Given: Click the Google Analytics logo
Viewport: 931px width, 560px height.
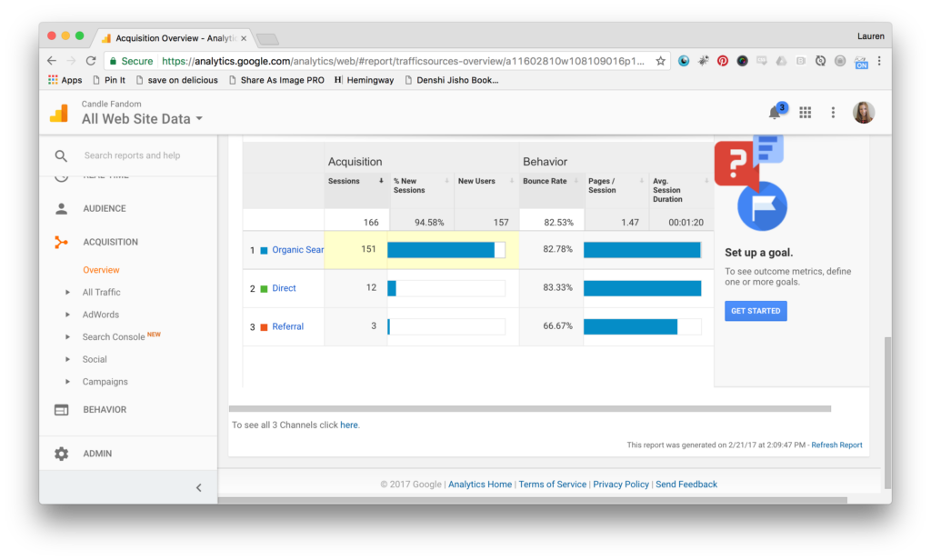Looking at the screenshot, I should [59, 113].
